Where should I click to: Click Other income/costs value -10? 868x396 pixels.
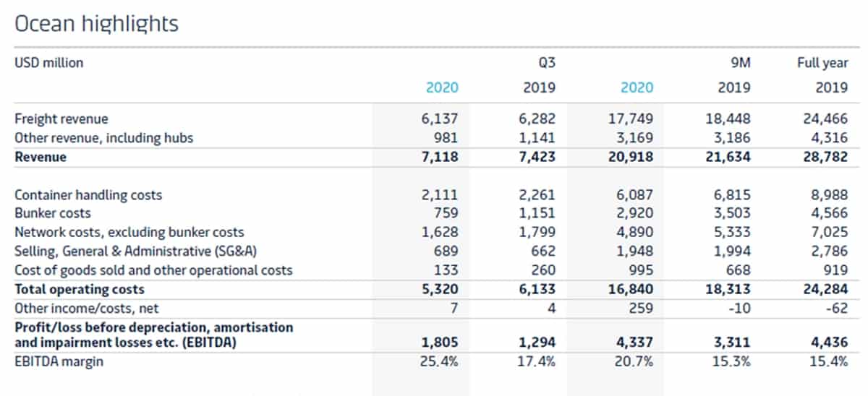(741, 309)
